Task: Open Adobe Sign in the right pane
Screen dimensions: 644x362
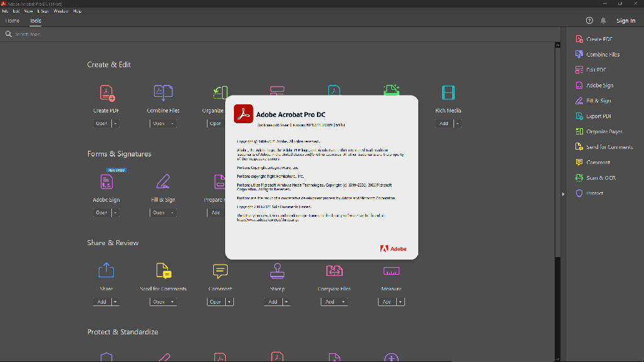Action: [594, 85]
